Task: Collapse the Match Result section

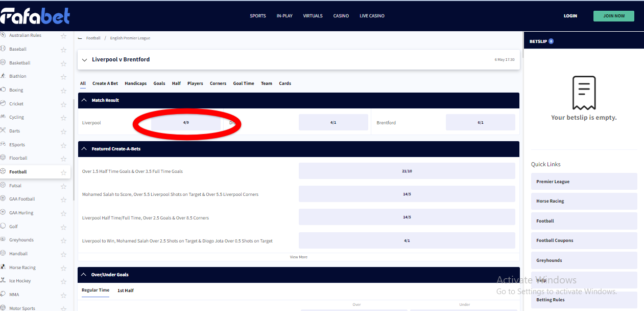Action: [85, 100]
